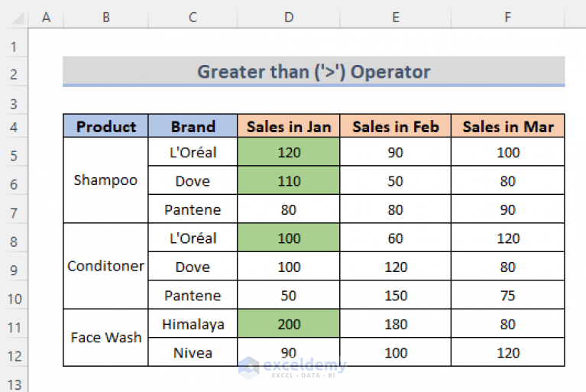Select Mar sales 80 in row 6
Image resolution: width=586 pixels, height=392 pixels.
pos(508,180)
